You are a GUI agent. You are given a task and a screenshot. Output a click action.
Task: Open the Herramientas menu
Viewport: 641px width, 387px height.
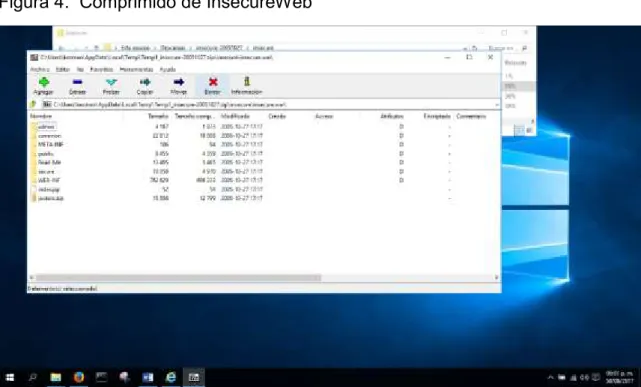(x=136, y=69)
